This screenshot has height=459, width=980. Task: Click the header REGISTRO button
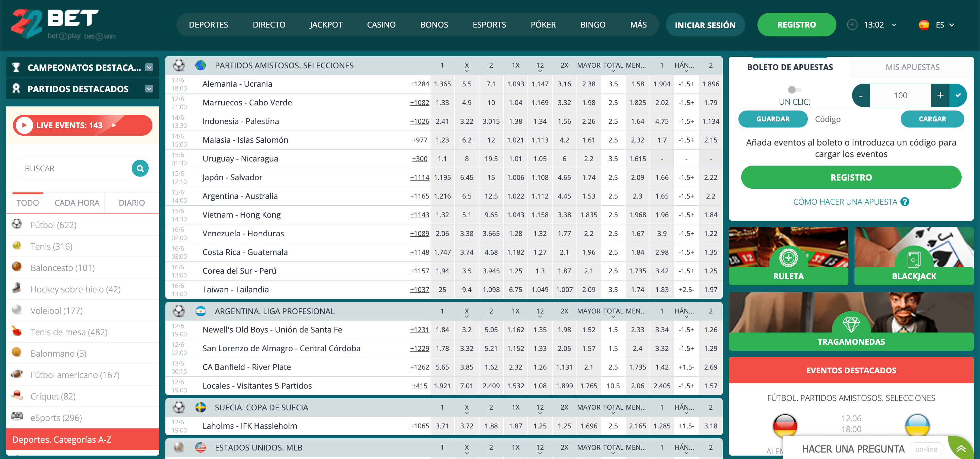coord(796,25)
